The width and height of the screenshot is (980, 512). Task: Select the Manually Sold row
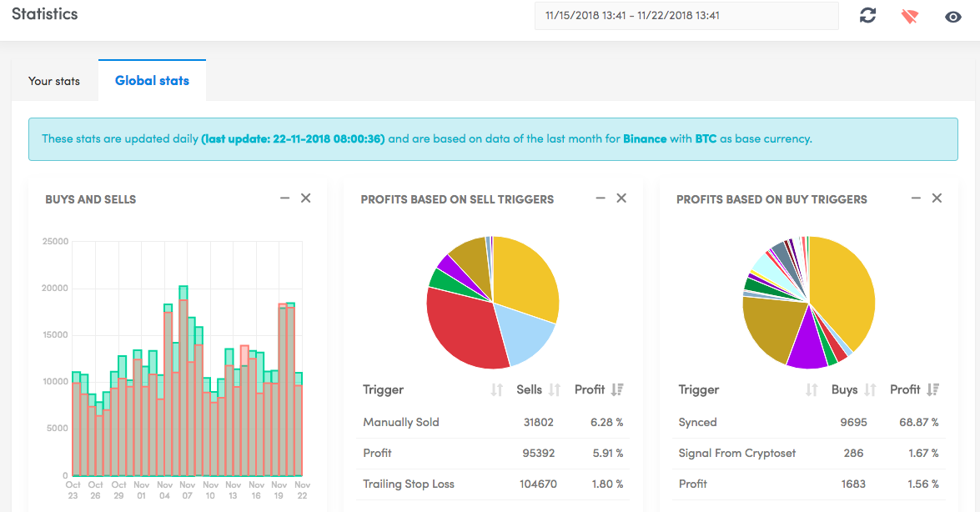point(493,422)
